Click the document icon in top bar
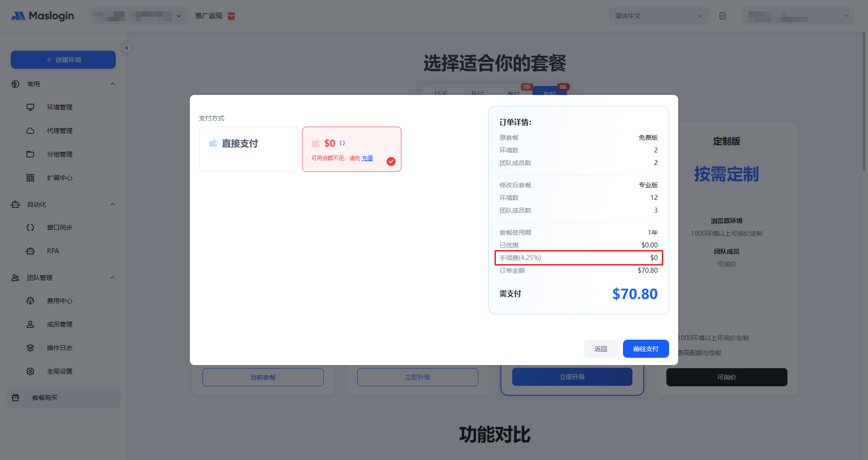The image size is (868, 460). (722, 16)
